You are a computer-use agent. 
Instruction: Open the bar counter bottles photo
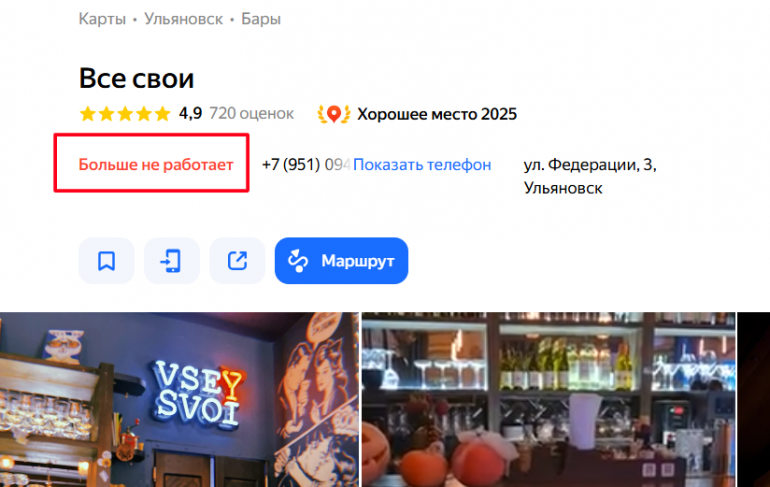[549, 400]
